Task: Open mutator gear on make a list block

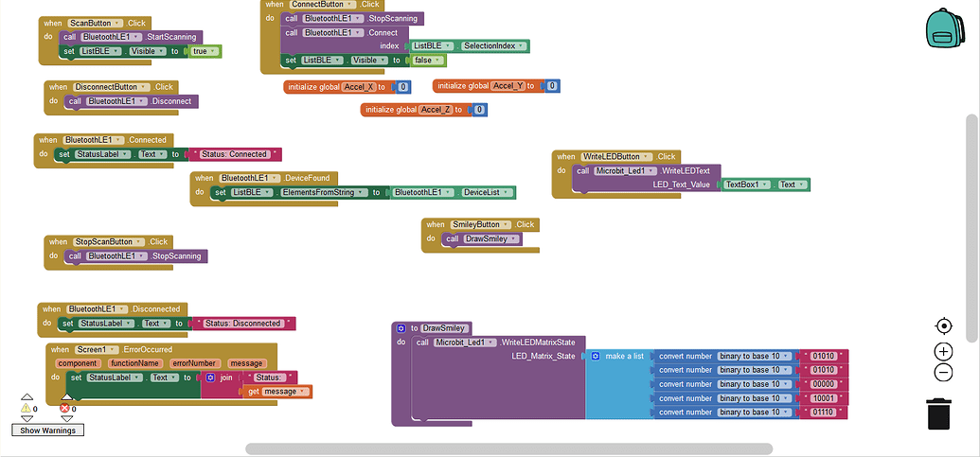Action: (x=596, y=357)
